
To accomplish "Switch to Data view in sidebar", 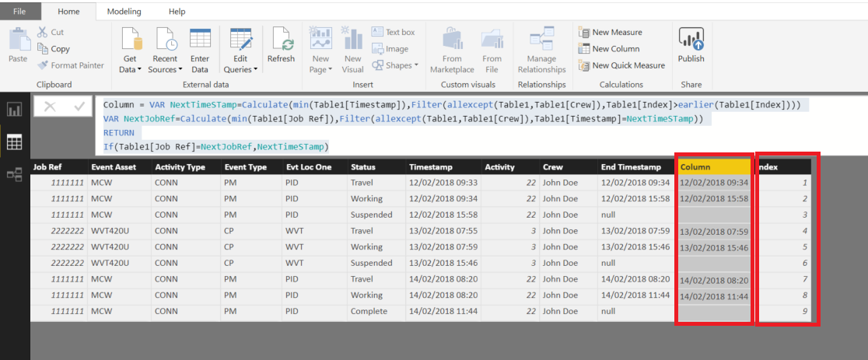I will point(14,142).
